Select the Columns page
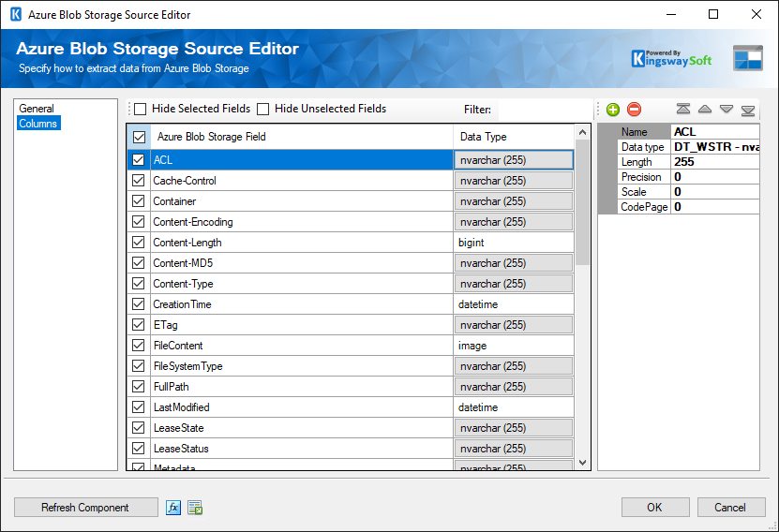The image size is (779, 532). [x=38, y=123]
